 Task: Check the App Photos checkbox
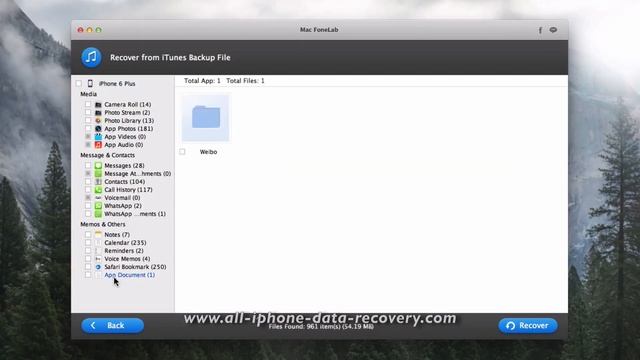click(x=88, y=129)
